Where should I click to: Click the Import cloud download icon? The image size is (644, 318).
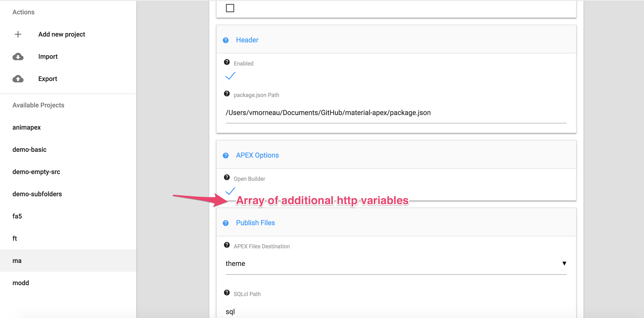tap(18, 57)
